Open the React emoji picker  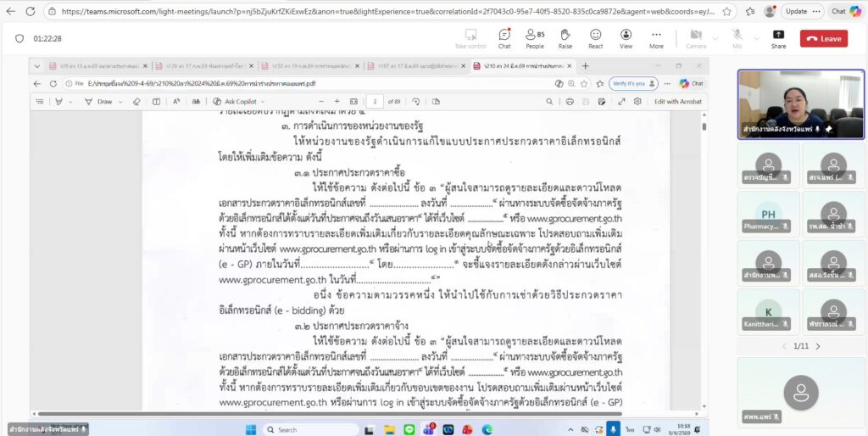coord(596,38)
